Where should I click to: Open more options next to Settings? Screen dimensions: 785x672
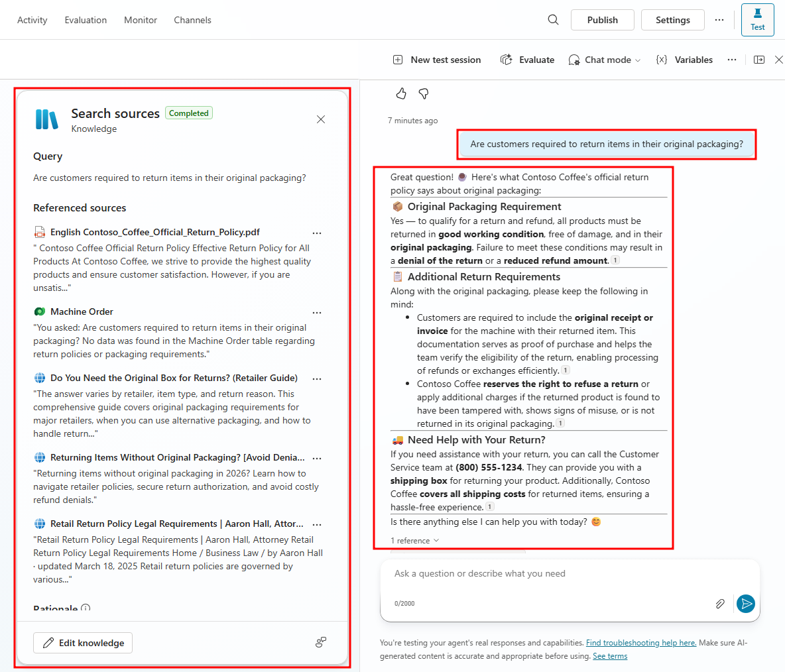[x=719, y=20]
